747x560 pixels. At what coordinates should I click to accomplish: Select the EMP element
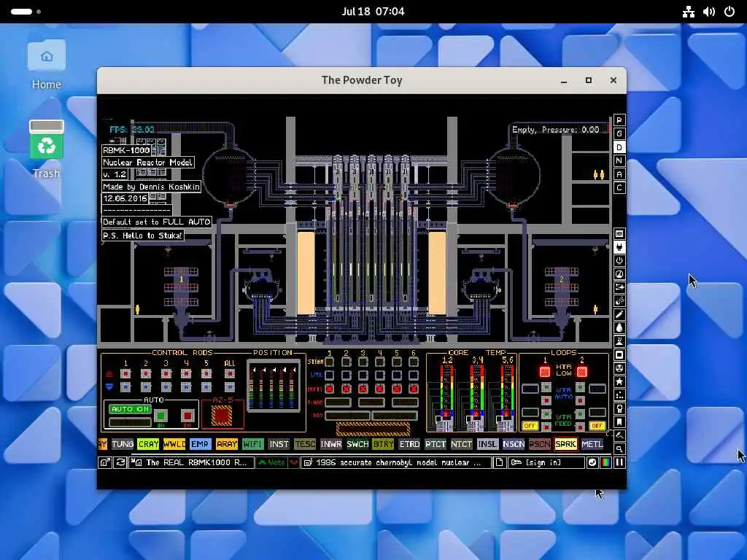200,444
